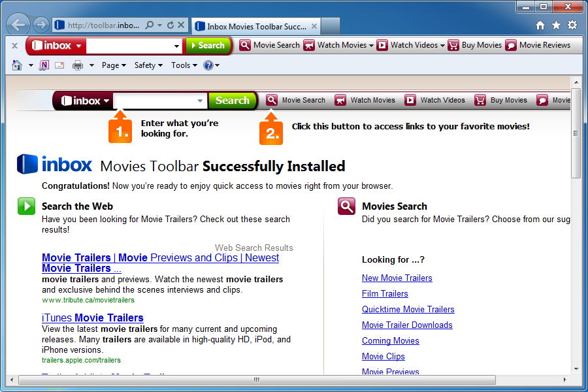Click the page's Buy Movies cart icon
This screenshot has height=392, width=588.
(480, 100)
